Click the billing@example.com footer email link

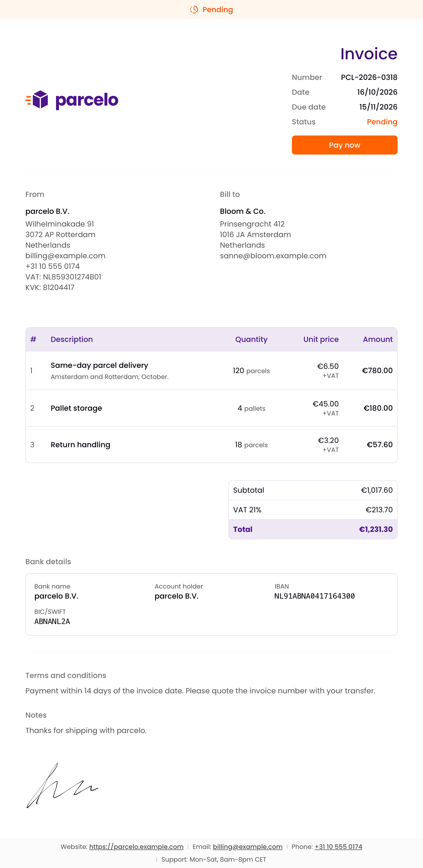click(x=248, y=847)
